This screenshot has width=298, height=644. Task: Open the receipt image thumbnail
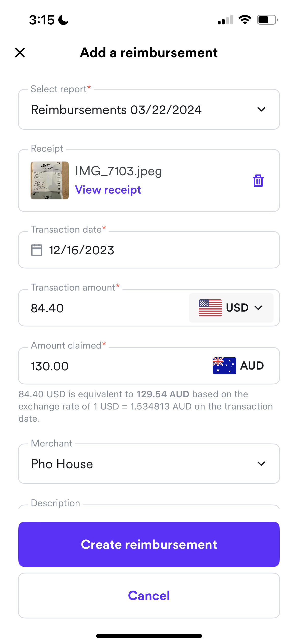point(50,180)
